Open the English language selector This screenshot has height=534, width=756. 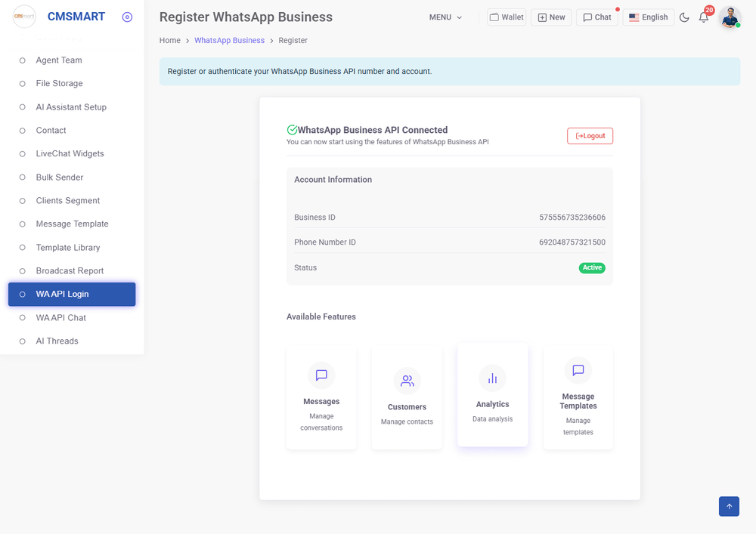click(x=648, y=17)
